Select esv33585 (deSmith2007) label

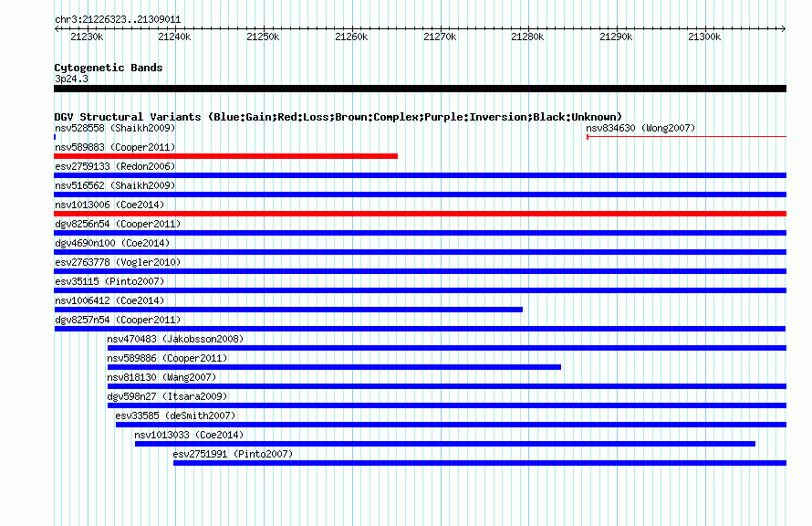tap(175, 416)
